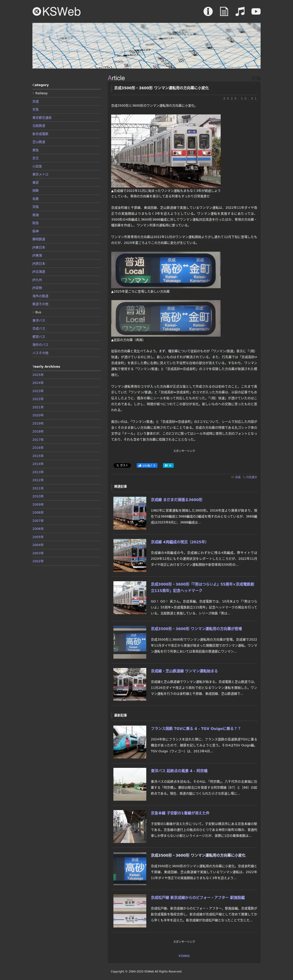Image resolution: width=293 pixels, height=980 pixels.
Task: Click the TGV Ouigo article thumbnail
Action: (x=130, y=742)
